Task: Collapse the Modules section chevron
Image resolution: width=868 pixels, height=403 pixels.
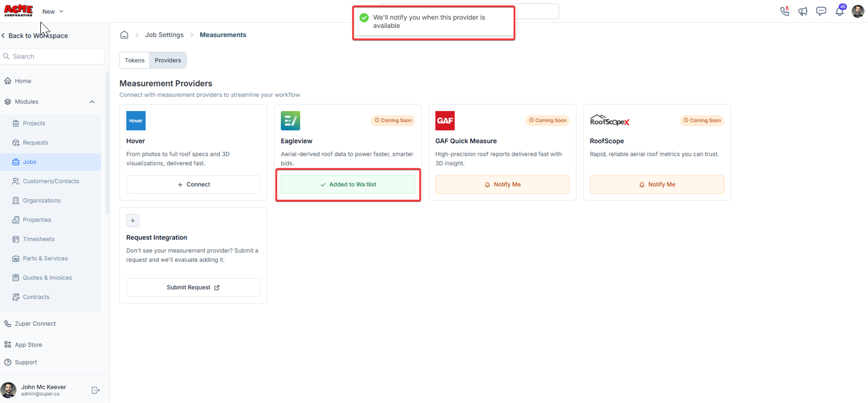Action: tap(92, 102)
